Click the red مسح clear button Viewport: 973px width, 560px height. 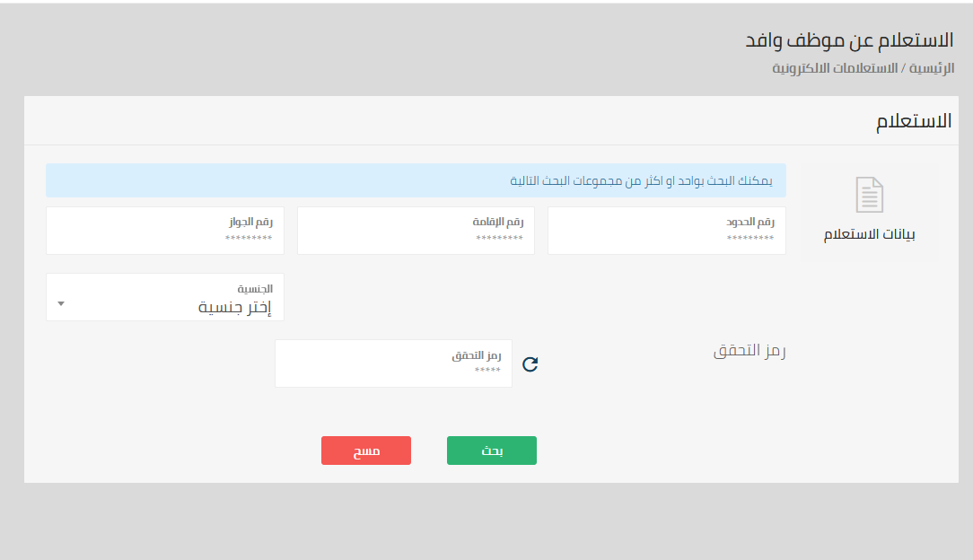(366, 451)
